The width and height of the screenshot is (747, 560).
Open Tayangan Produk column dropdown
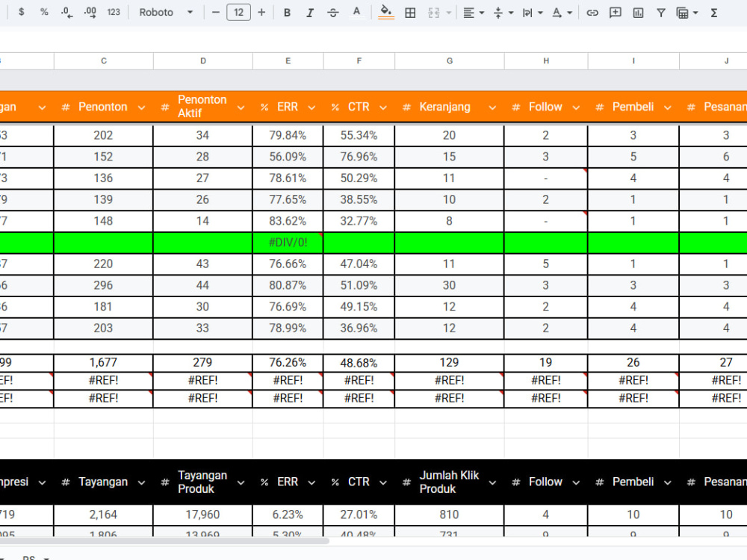tap(241, 483)
